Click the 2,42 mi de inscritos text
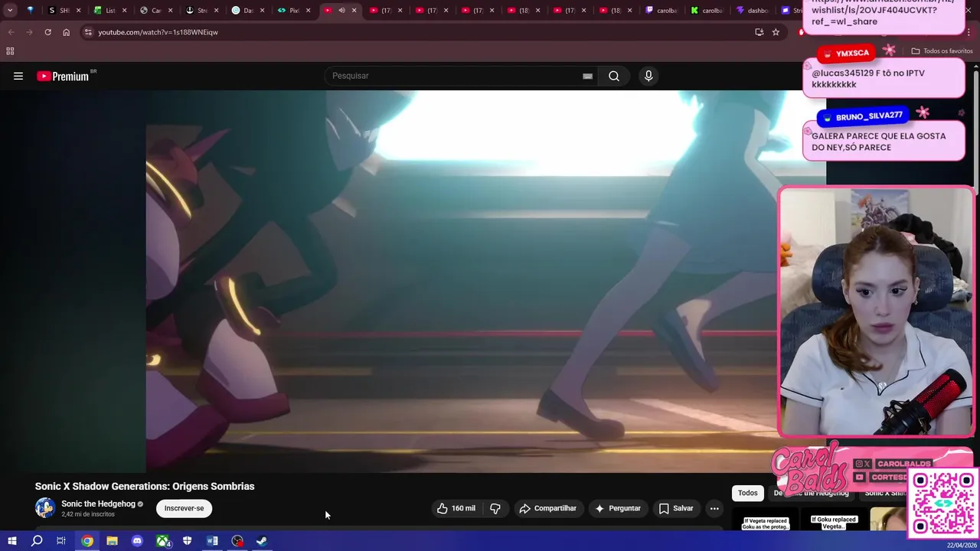 pyautogui.click(x=88, y=514)
